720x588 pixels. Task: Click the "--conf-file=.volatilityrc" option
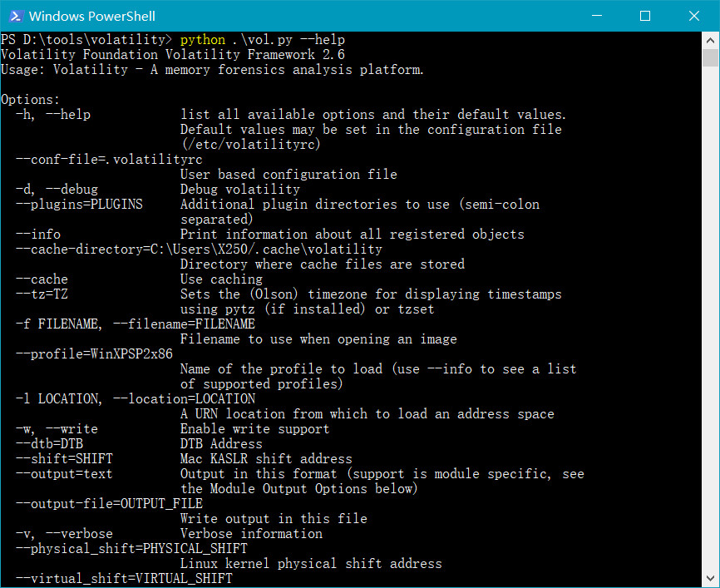[x=109, y=160]
